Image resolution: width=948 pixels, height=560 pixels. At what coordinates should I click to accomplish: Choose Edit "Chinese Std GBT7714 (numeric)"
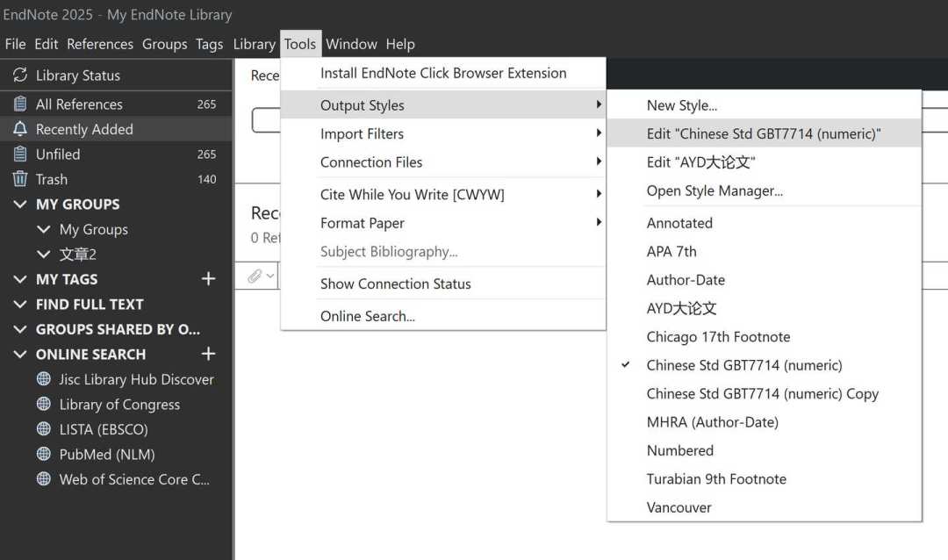[765, 133]
